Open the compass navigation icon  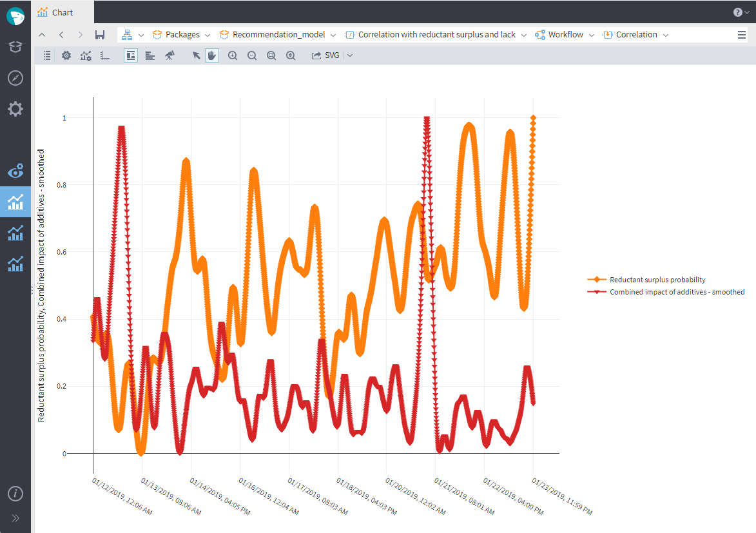click(x=15, y=77)
